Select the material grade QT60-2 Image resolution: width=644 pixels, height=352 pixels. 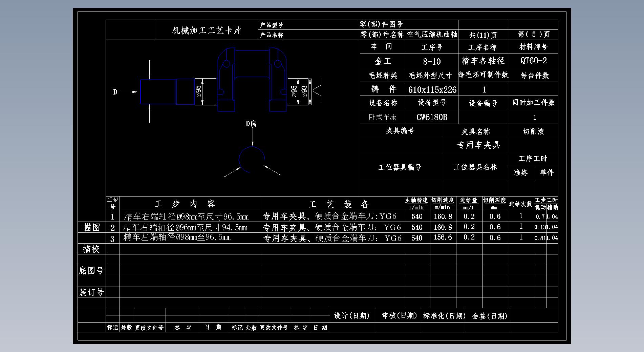coord(534,61)
